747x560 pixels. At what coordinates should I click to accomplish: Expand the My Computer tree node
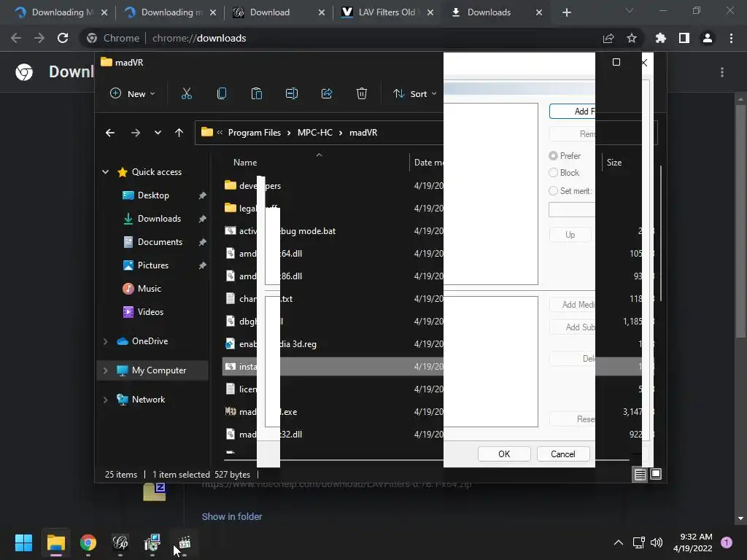coord(105,370)
